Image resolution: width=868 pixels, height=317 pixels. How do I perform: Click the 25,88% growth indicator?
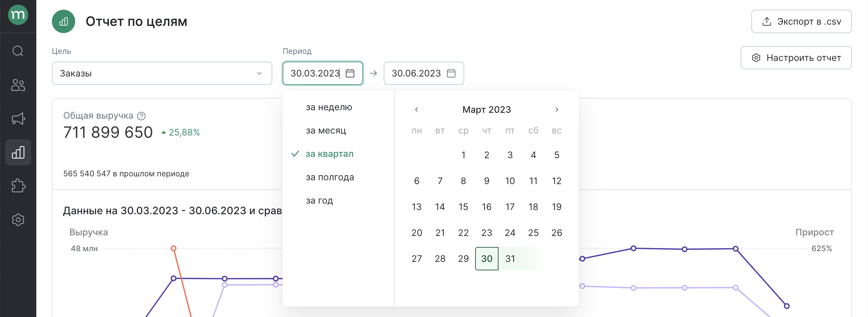pos(181,133)
